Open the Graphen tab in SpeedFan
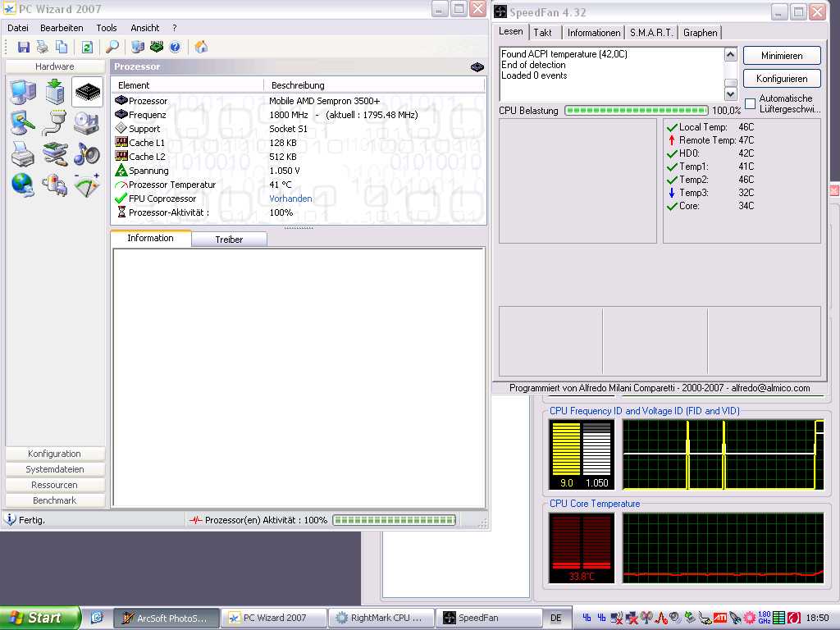840x630 pixels. click(701, 33)
